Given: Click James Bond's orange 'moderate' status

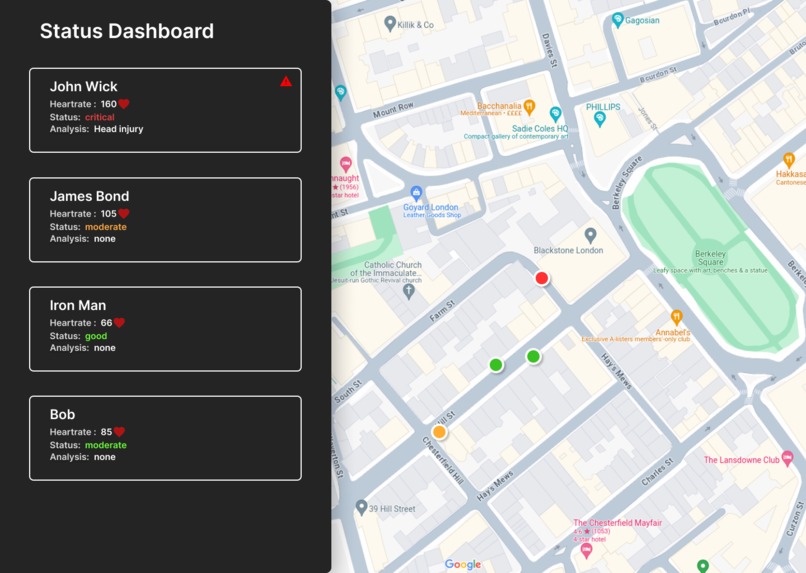Looking at the screenshot, I should tap(106, 227).
